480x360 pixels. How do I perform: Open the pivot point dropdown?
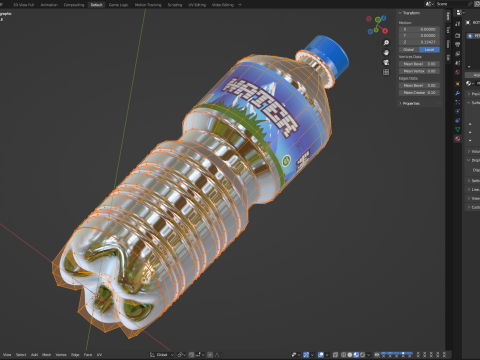click(x=182, y=355)
